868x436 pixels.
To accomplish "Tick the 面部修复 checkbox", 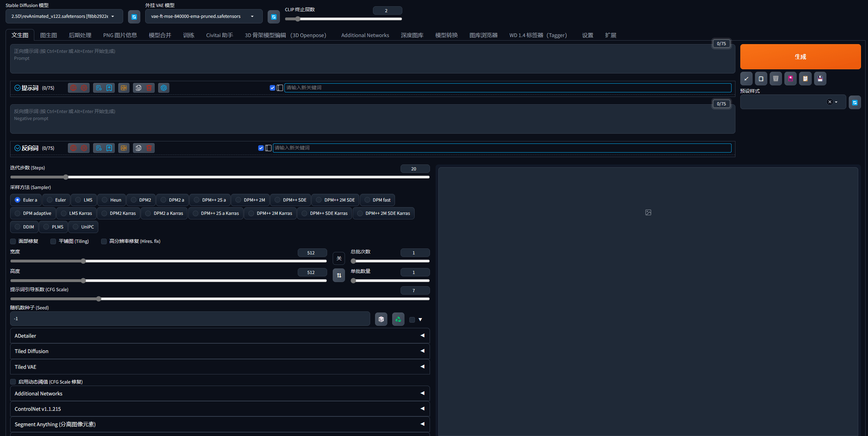I will [x=13, y=241].
